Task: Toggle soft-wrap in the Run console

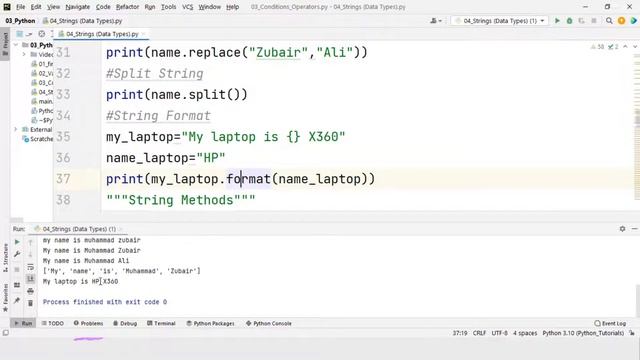Action: tap(30, 267)
